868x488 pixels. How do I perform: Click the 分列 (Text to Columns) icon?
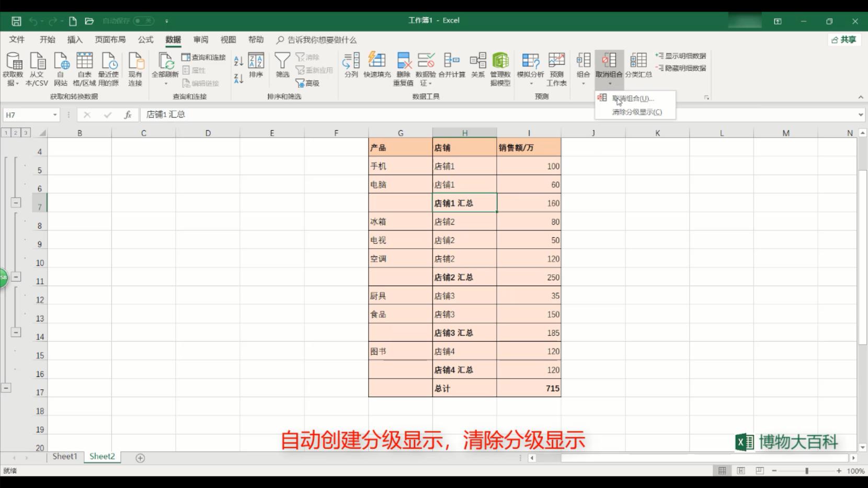pyautogui.click(x=350, y=63)
